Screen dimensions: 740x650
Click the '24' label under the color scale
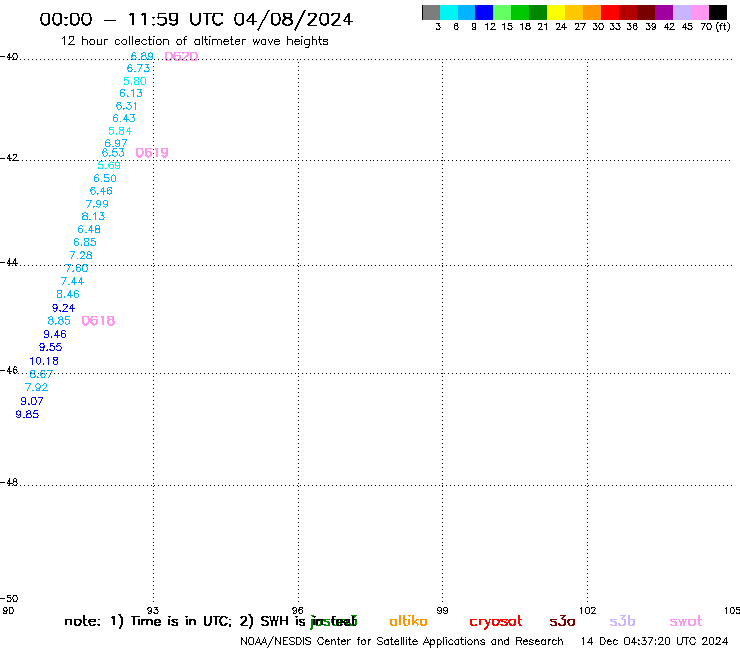(561, 27)
